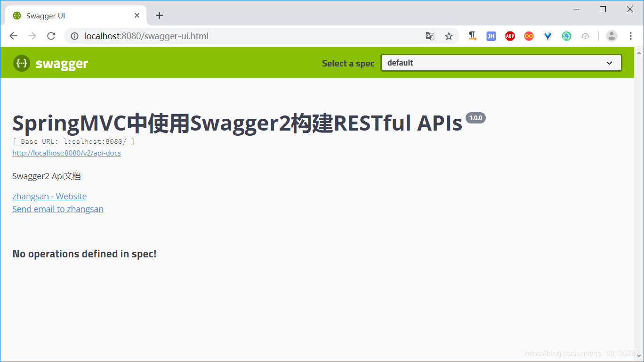Go forward to next page
The width and height of the screenshot is (644, 362).
(x=32, y=36)
